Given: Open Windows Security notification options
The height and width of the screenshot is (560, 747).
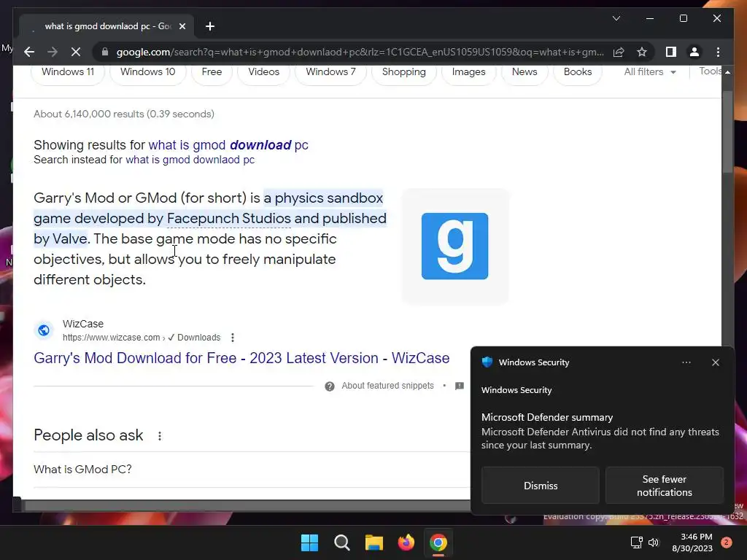Looking at the screenshot, I should (686, 362).
